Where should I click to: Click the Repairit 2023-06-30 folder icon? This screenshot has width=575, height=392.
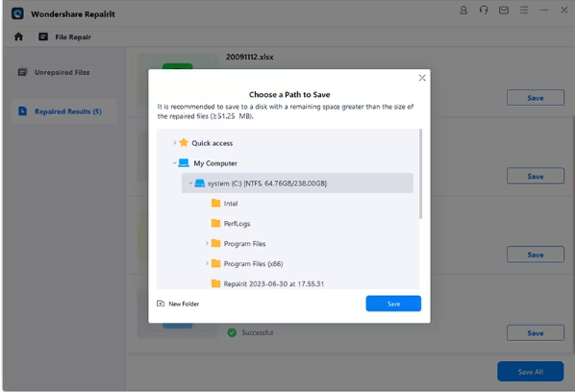(x=216, y=283)
